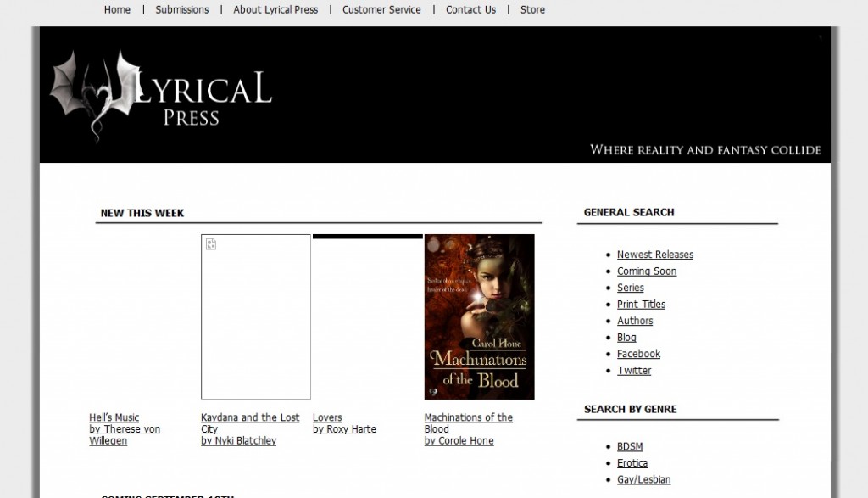Screen dimensions: 868x498
Task: Open the Hell's Music title link
Action: point(114,417)
